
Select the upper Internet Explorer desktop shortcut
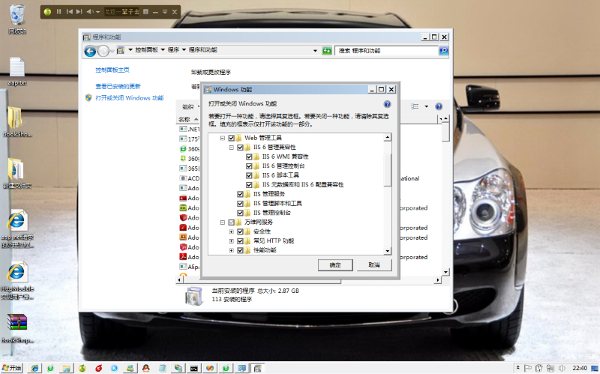[17, 228]
